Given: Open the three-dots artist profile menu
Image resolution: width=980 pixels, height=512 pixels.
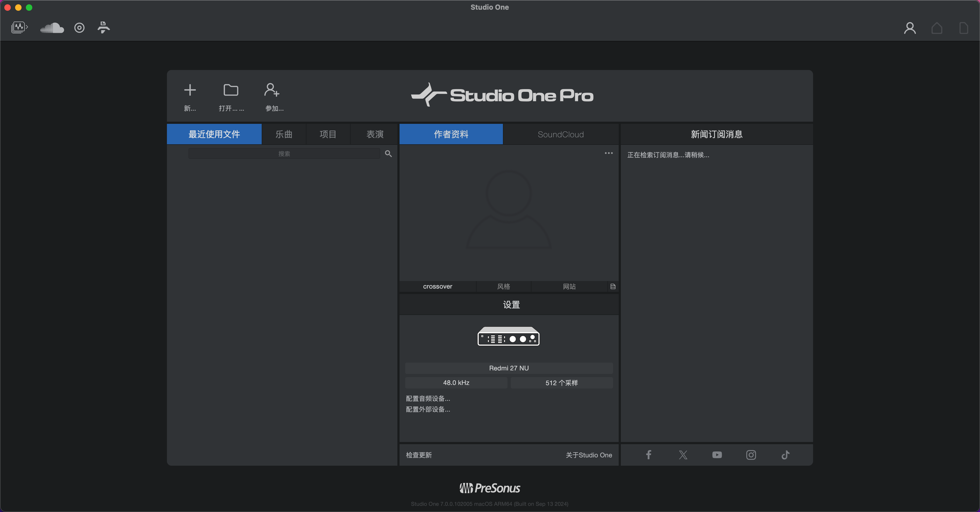Looking at the screenshot, I should click(x=608, y=153).
